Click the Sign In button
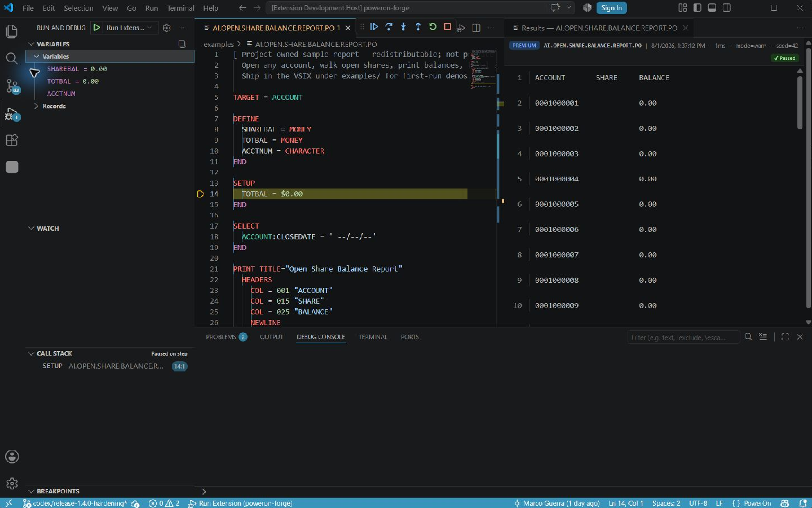The height and width of the screenshot is (508, 812). pyautogui.click(x=611, y=8)
